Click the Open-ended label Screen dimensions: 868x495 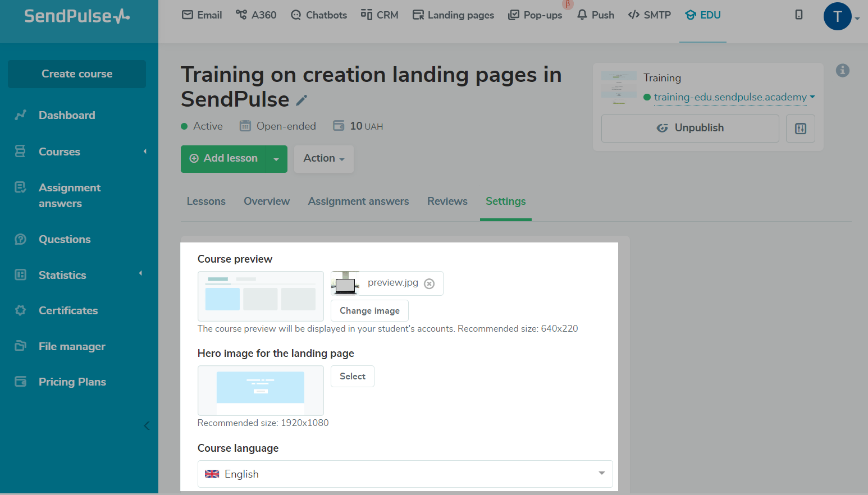[x=286, y=126]
